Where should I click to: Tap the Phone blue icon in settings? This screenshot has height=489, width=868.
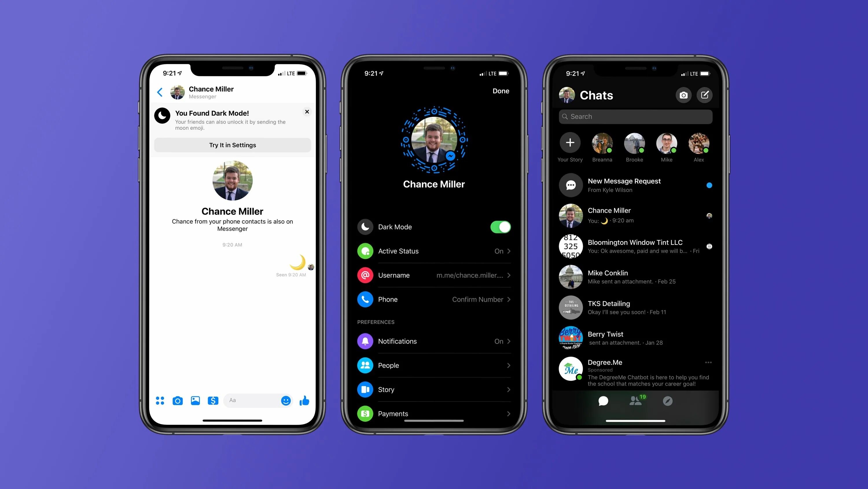[x=364, y=299]
